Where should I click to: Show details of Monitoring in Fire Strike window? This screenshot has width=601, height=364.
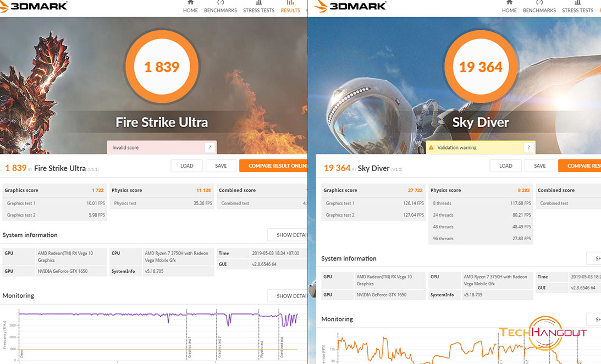pos(288,296)
